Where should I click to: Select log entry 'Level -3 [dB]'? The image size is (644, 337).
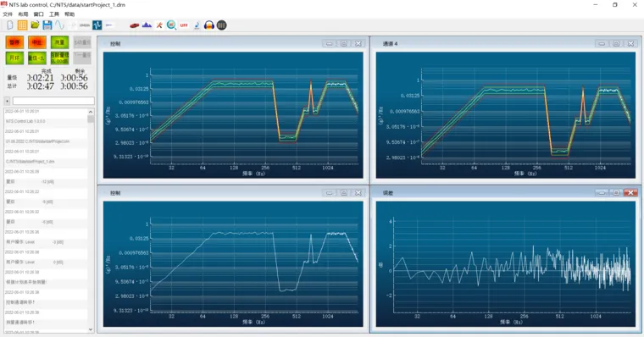tap(46, 242)
